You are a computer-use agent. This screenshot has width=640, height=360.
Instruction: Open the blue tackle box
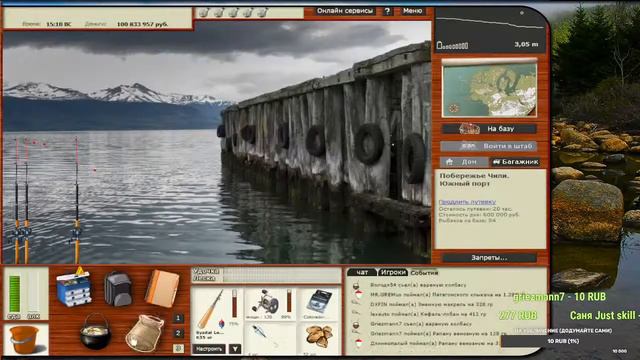pyautogui.click(x=74, y=289)
